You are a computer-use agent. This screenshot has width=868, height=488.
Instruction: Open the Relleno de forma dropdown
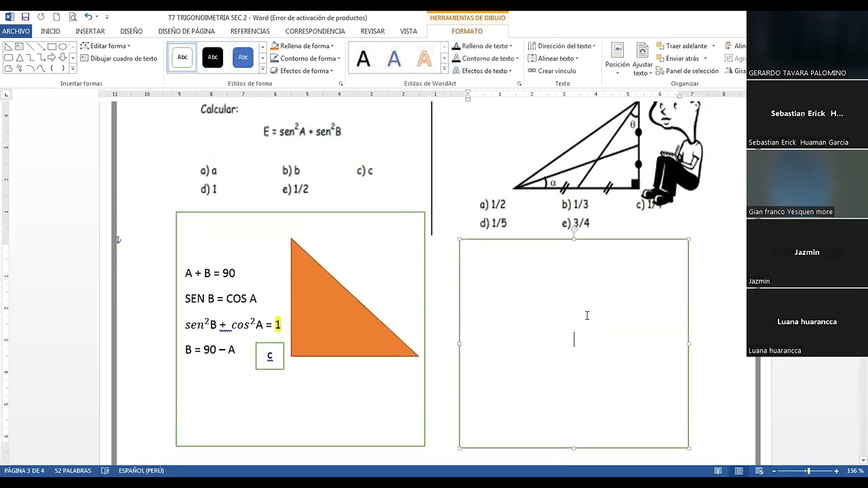(302, 46)
